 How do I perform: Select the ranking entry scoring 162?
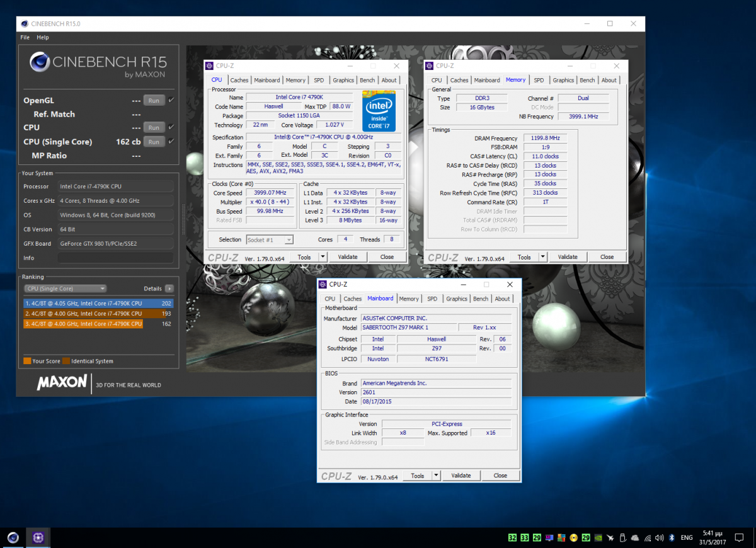pyautogui.click(x=98, y=324)
